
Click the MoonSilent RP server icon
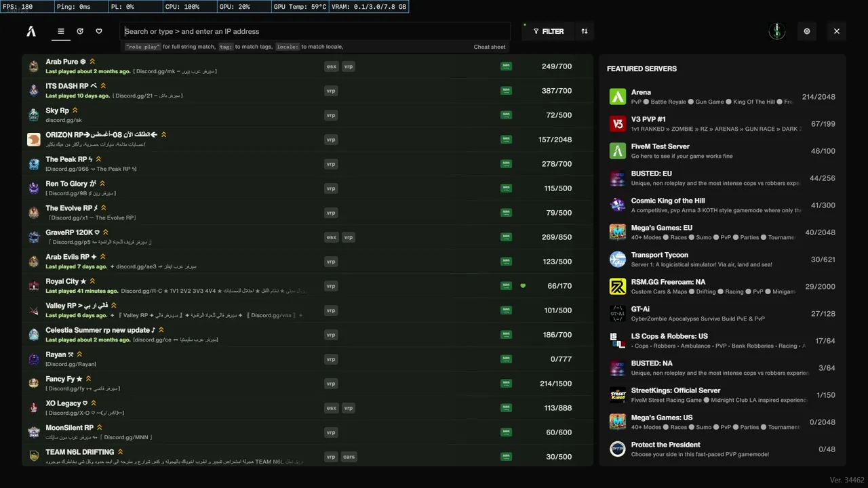point(34,432)
